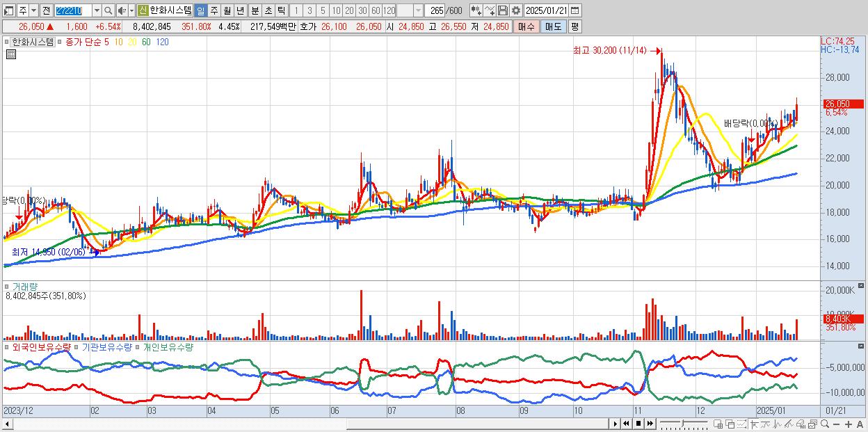Toggle the 외국인보유수량 series checkbox
Screen dimensions: 868x432
(x=8, y=346)
